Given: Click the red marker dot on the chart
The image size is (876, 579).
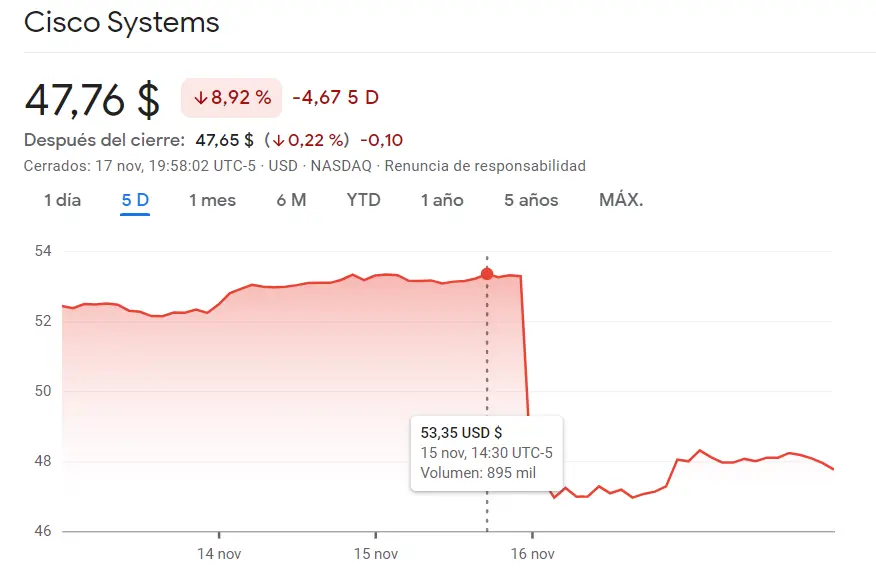Looking at the screenshot, I should [487, 272].
